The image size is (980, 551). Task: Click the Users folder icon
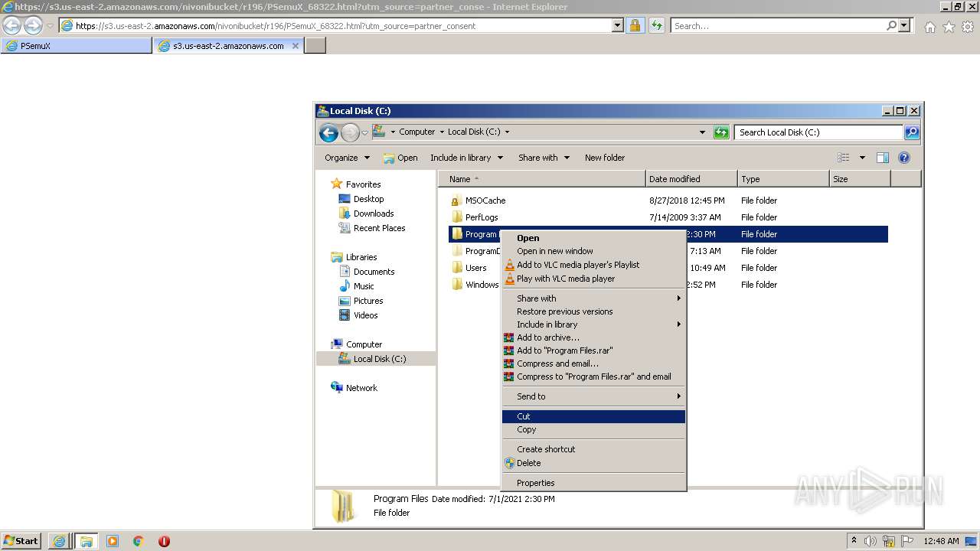point(457,268)
